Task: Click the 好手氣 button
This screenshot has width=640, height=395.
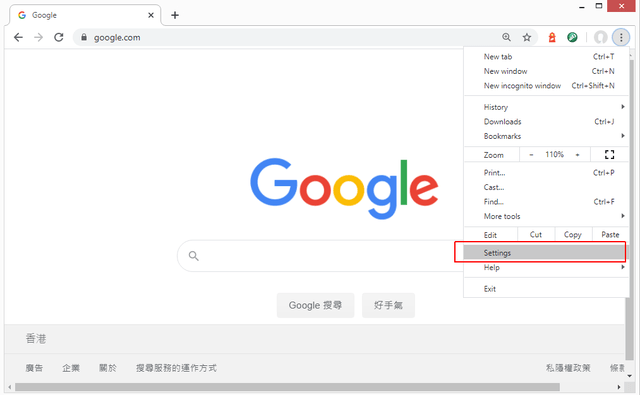Action: (388, 305)
